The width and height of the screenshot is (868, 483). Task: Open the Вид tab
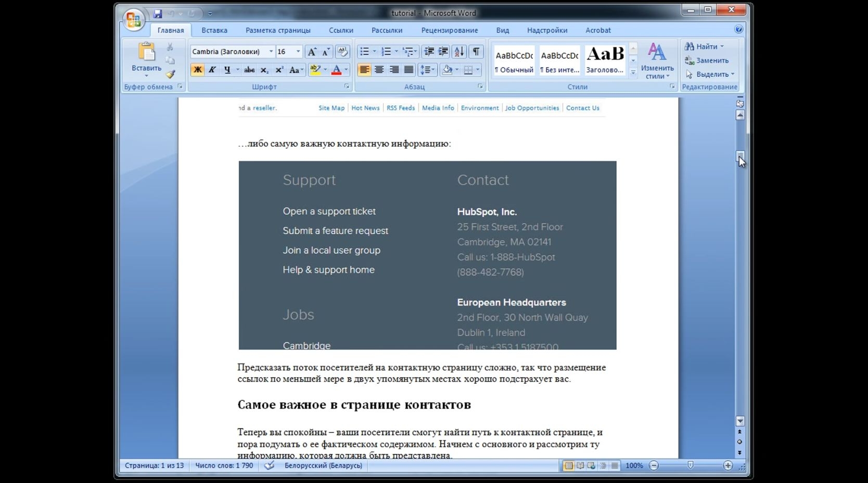tap(503, 30)
